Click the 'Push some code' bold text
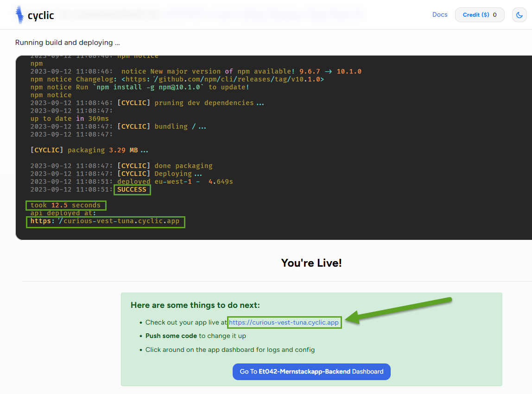The width and height of the screenshot is (532, 394). [x=171, y=336]
